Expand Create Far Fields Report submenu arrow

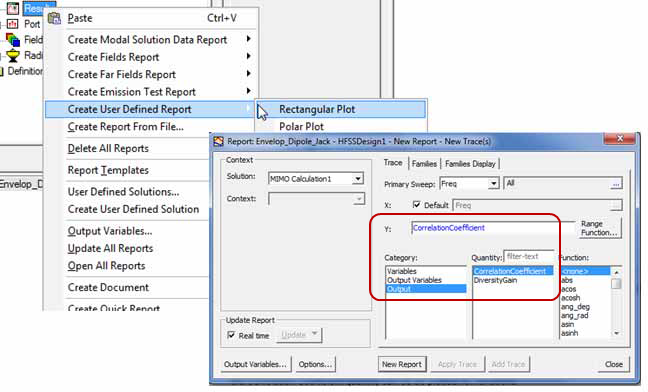(x=248, y=74)
